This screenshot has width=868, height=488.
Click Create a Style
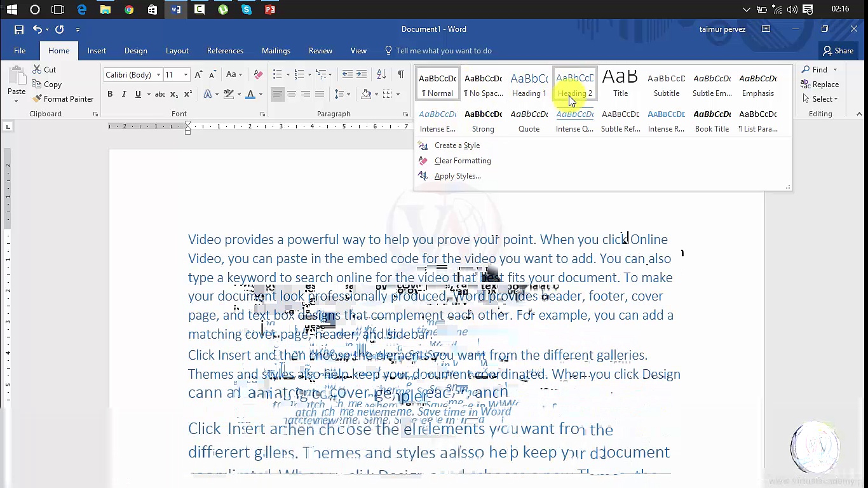(457, 146)
